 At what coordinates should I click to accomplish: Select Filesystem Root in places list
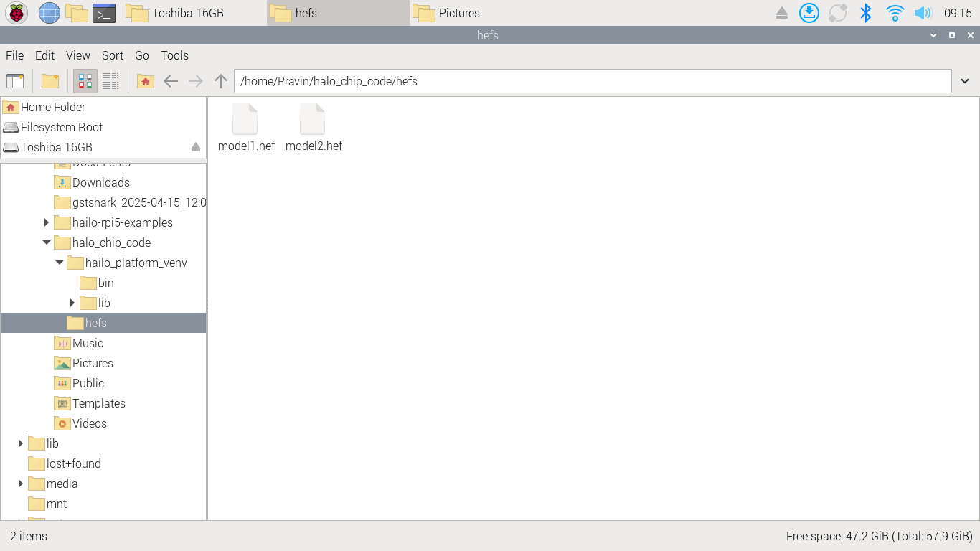coord(62,127)
